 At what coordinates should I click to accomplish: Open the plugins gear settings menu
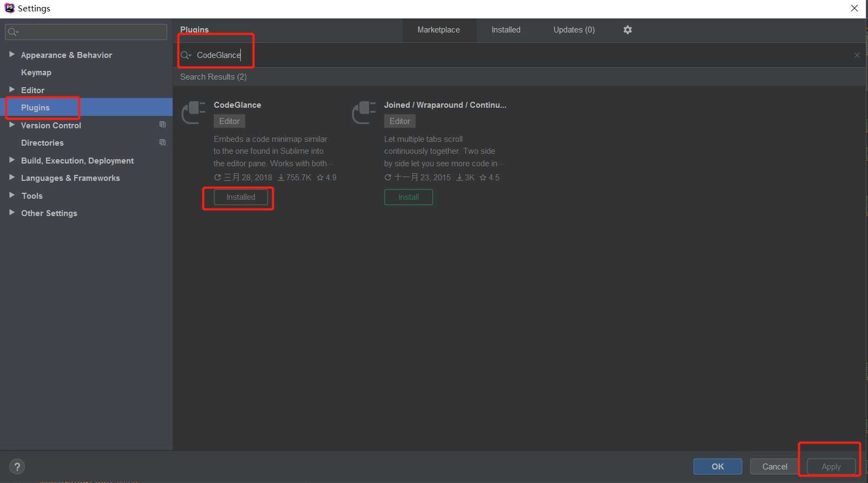[x=627, y=30]
